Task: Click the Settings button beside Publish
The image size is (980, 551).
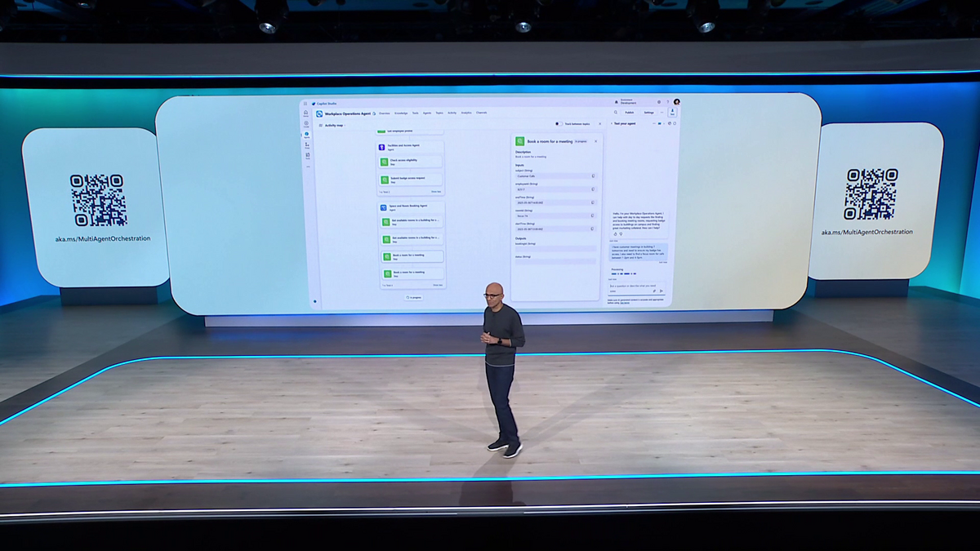Action: pos(648,113)
